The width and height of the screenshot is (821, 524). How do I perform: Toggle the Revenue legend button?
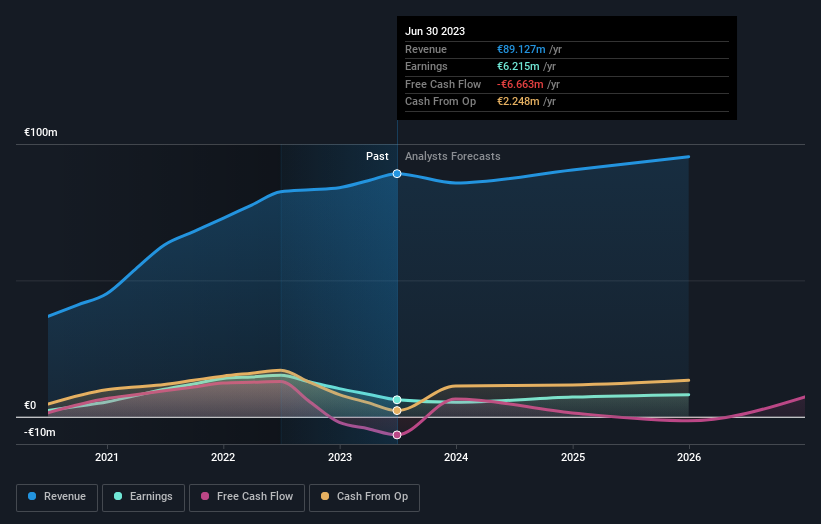point(57,497)
